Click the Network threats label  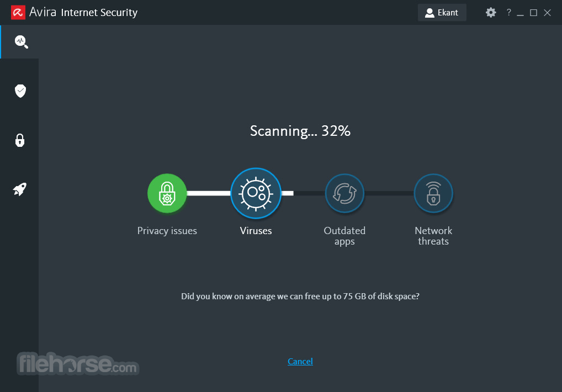pyautogui.click(x=433, y=236)
